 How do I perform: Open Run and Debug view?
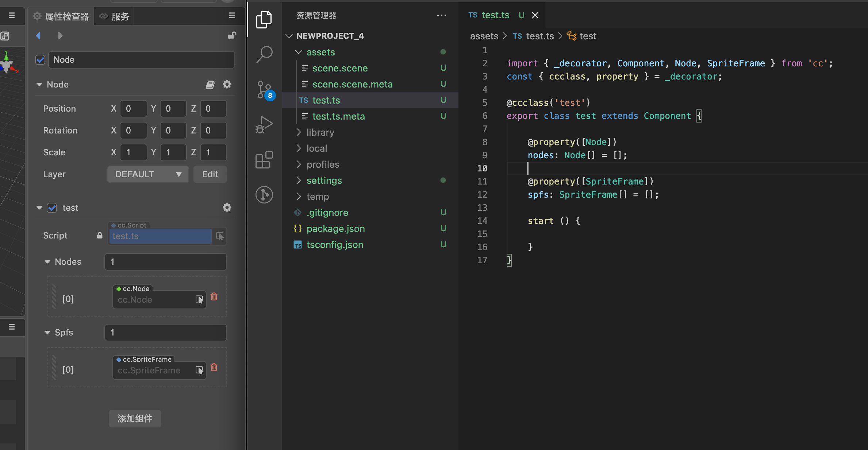pyautogui.click(x=264, y=125)
